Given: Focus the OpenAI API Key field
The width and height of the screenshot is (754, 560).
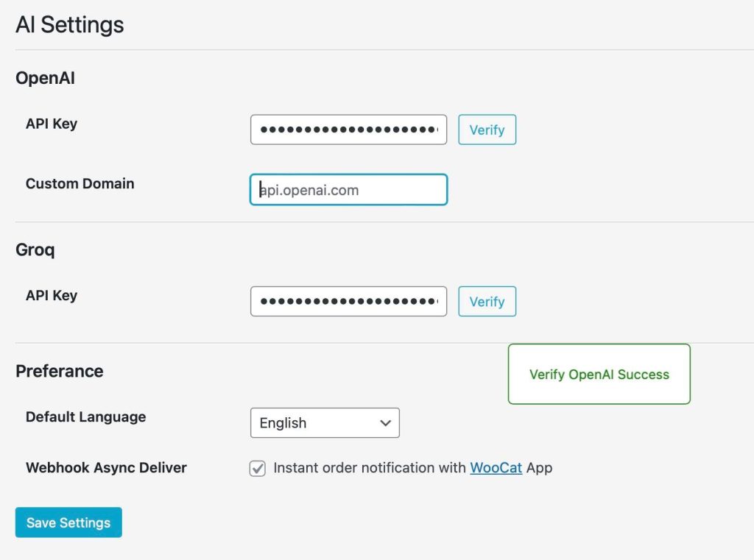Looking at the screenshot, I should (x=348, y=130).
